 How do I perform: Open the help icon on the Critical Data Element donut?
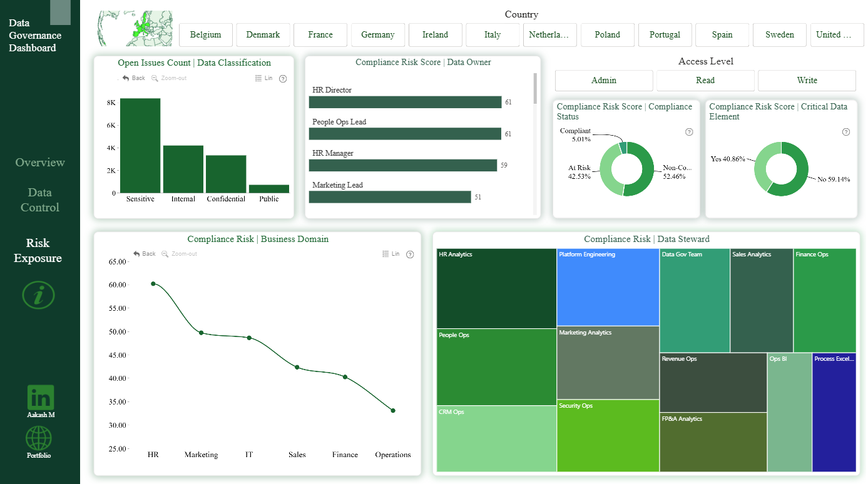point(846,132)
